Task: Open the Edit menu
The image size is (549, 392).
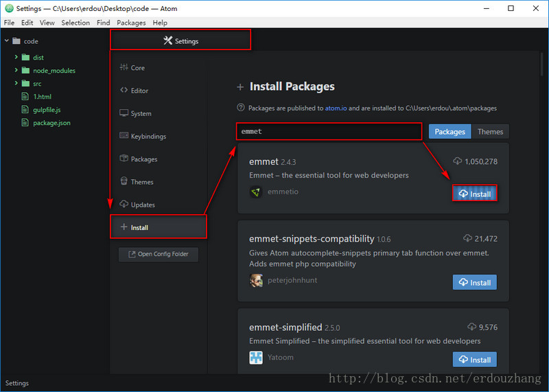Action: pyautogui.click(x=27, y=23)
